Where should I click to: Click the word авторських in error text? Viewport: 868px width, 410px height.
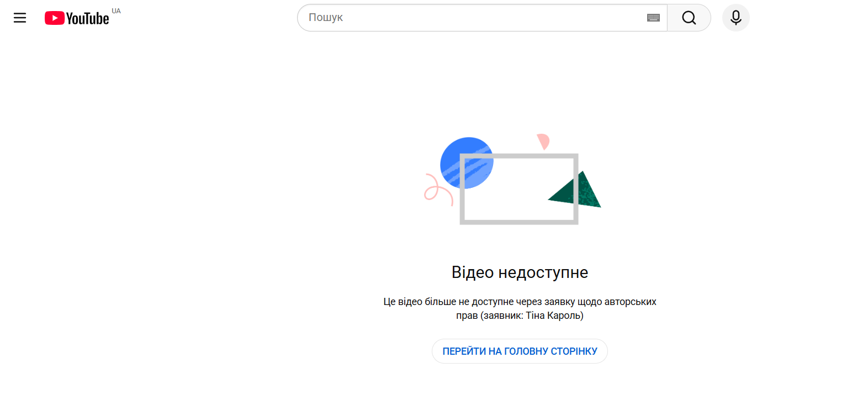pyautogui.click(x=630, y=302)
